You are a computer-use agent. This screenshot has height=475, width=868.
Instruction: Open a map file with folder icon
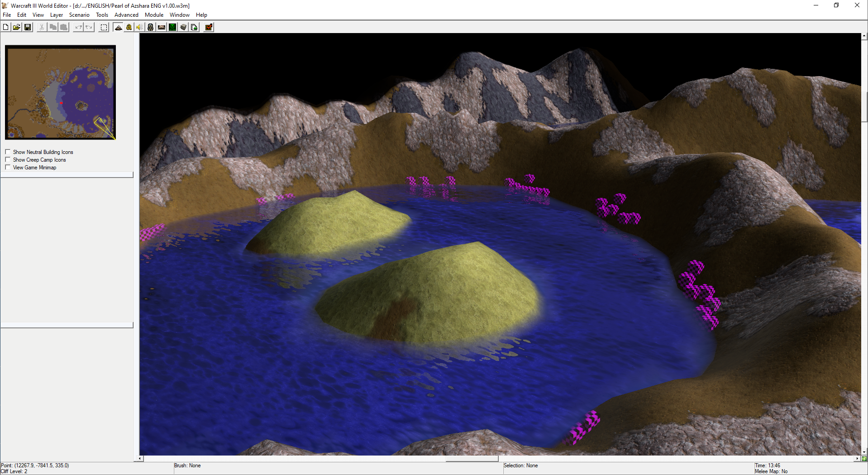17,27
